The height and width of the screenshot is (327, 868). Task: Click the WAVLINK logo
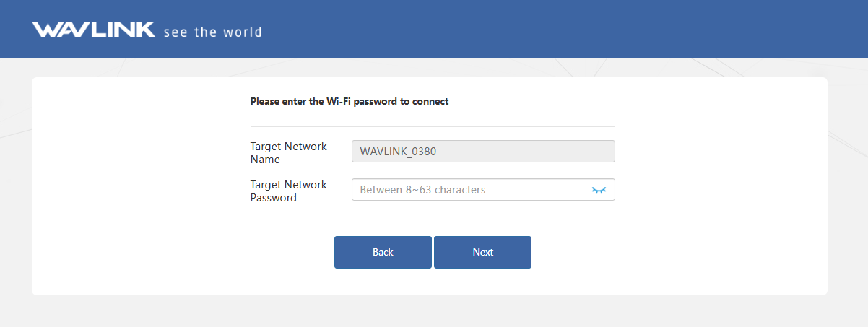(93, 30)
